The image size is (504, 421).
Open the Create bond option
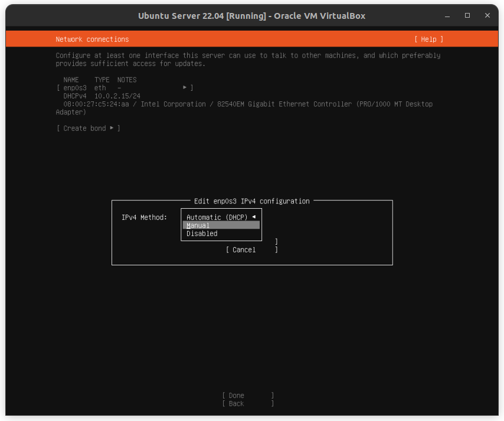[x=89, y=129]
